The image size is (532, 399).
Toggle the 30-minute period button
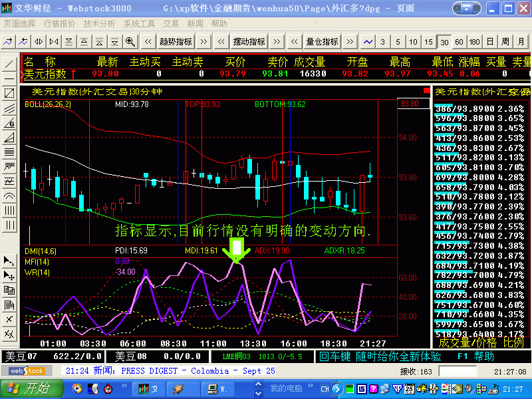click(x=444, y=42)
